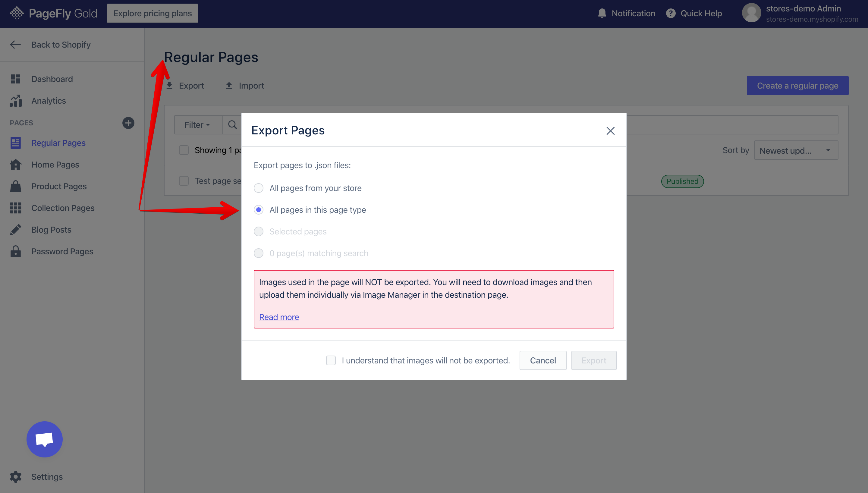Click the Notification label
Viewport: 868px width, 493px height.
(x=634, y=13)
